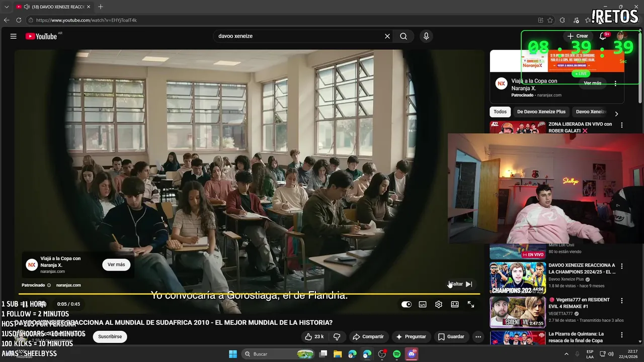Select the Todos filter chip

(500, 112)
